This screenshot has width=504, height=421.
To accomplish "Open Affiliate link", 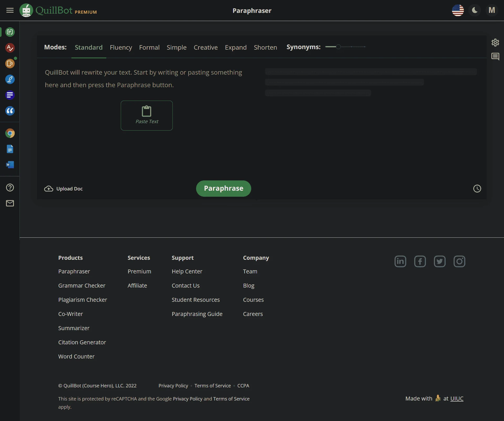I will point(137,285).
